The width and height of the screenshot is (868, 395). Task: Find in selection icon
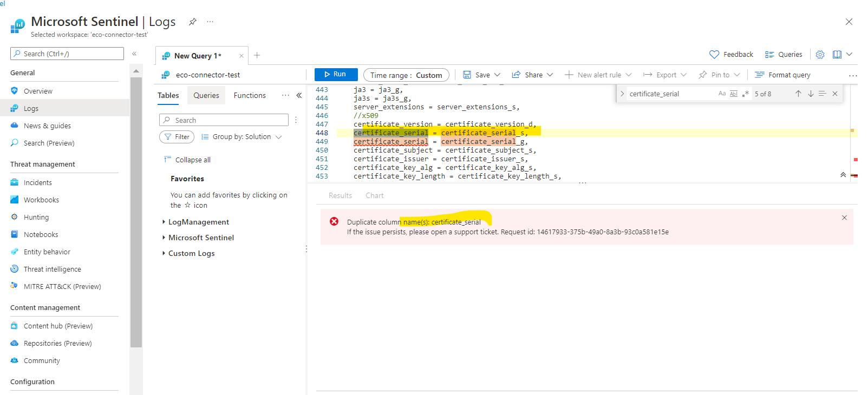pyautogui.click(x=822, y=94)
